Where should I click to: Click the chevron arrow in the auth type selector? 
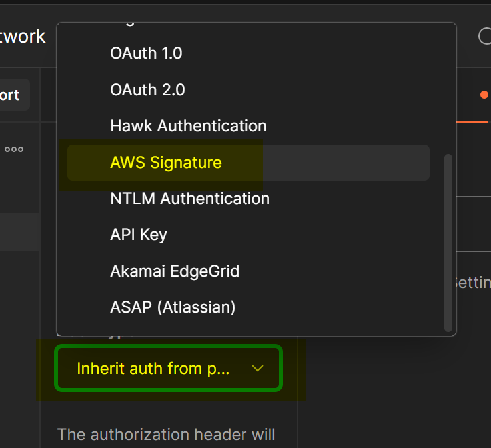click(x=258, y=368)
